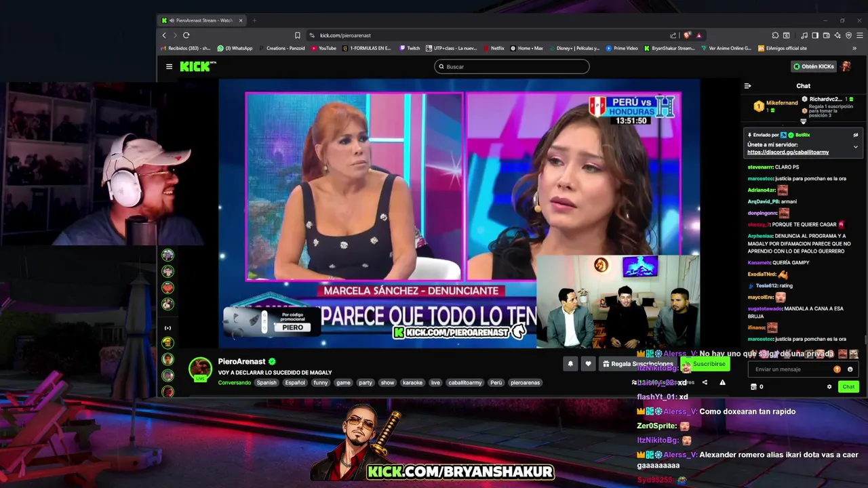Open the ElAmigos official site bookmark

(x=783, y=48)
